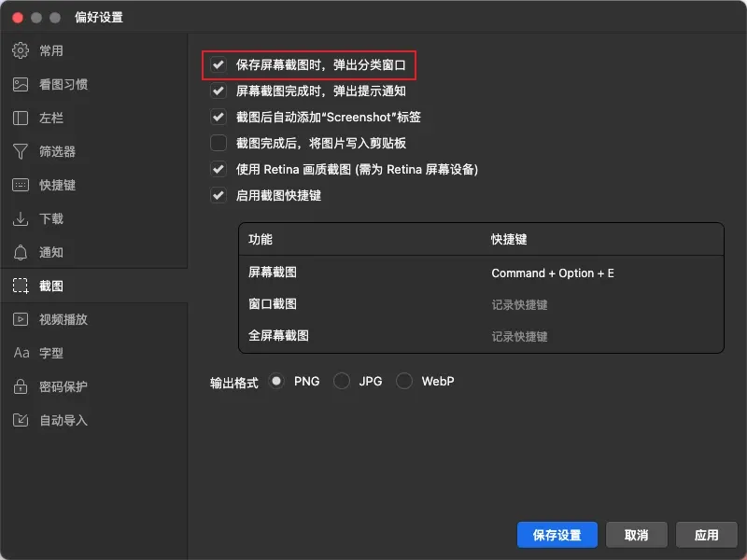Viewport: 747px width, 560px height.
Task: Open 通知 settings
Action: click(94, 252)
